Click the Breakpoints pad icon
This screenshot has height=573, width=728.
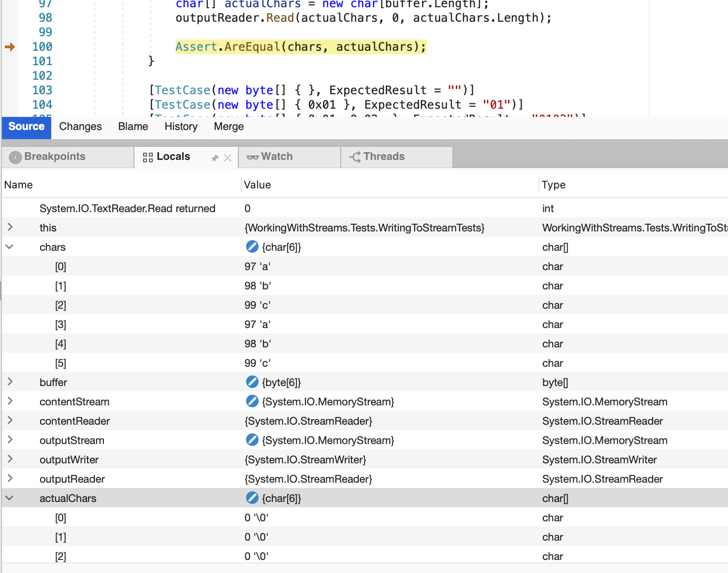(x=15, y=157)
